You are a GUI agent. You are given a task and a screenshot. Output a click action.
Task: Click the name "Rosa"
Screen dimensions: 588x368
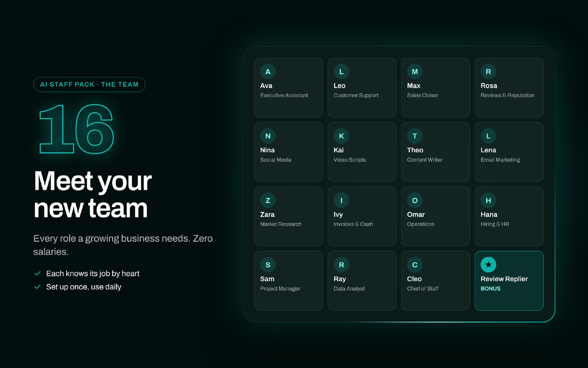point(489,86)
